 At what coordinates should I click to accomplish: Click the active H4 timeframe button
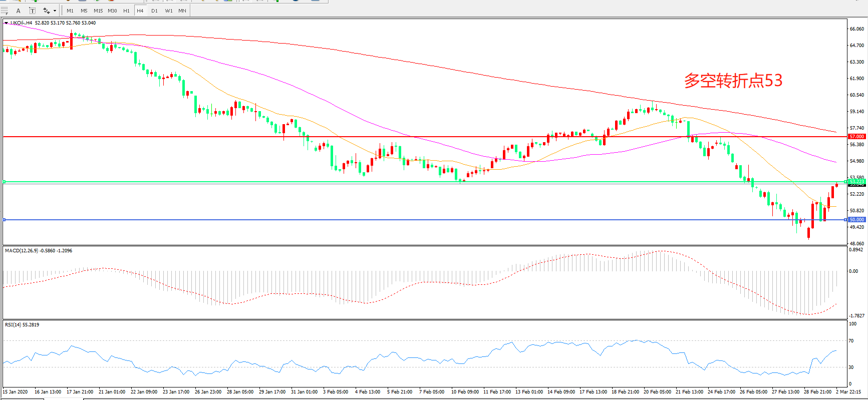(x=140, y=11)
